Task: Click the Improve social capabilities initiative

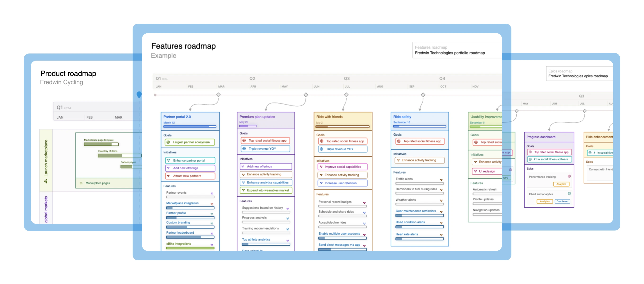Action: pyautogui.click(x=343, y=167)
